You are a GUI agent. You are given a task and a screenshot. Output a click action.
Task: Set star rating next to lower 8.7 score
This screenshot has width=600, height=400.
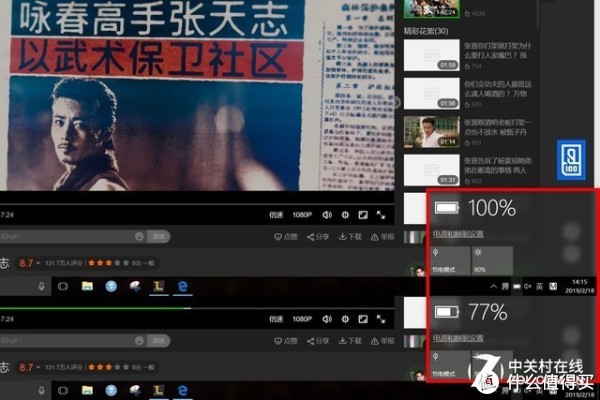coord(109,367)
